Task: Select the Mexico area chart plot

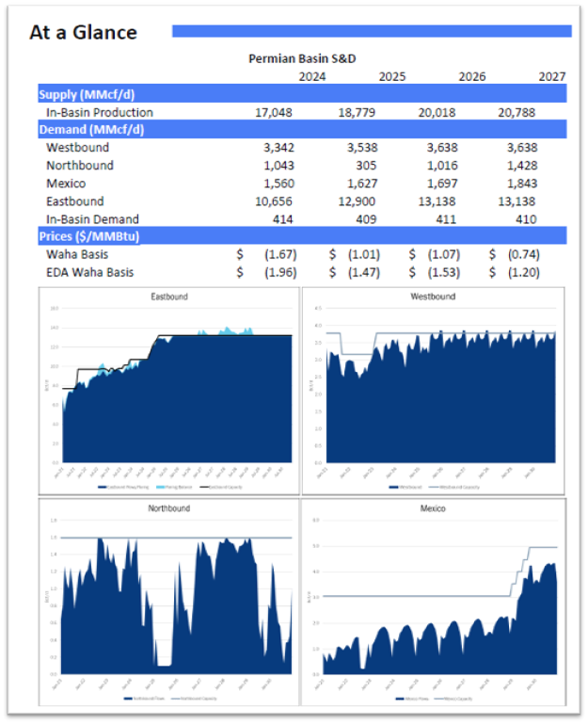Action: click(440, 597)
